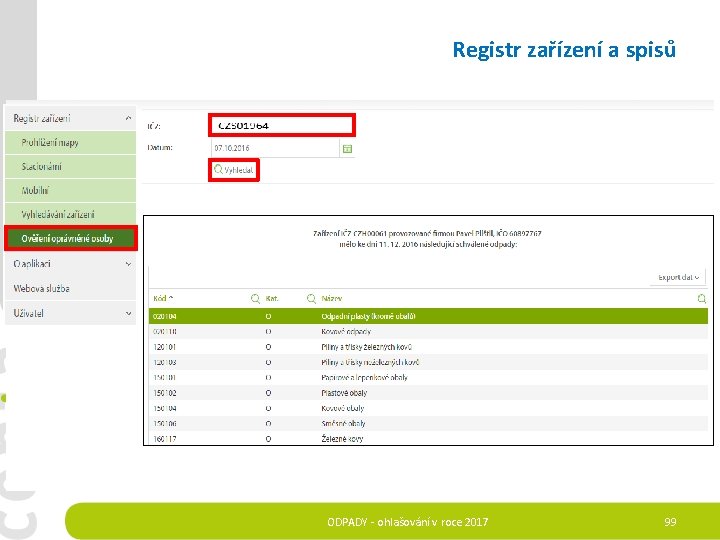720x540 pixels.
Task: Select row Odpadní plasty (kromě obalů)
Action: pyautogui.click(x=428, y=316)
